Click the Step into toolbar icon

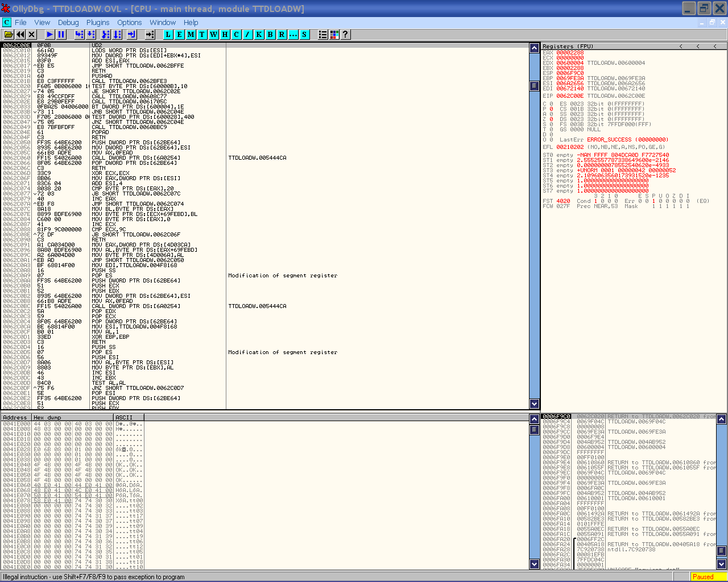point(79,35)
